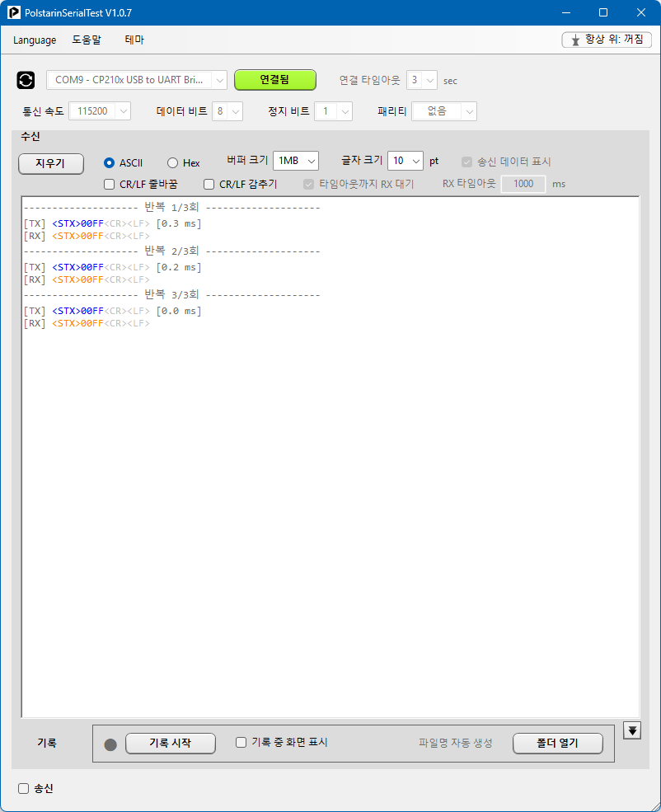This screenshot has height=812, width=661.
Task: Minimize the PolstarinSerialTest window
Action: pyautogui.click(x=566, y=12)
